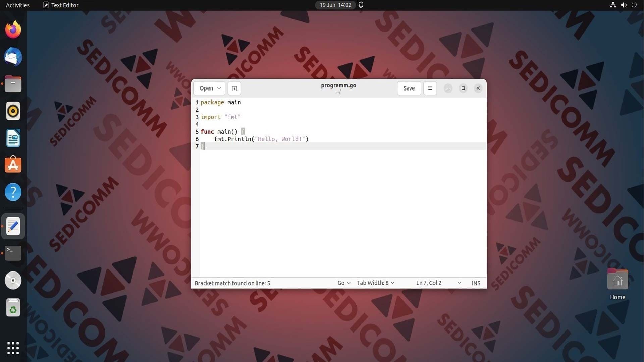Click line number 2 in gutter
Image resolution: width=644 pixels, height=362 pixels.
pyautogui.click(x=197, y=110)
